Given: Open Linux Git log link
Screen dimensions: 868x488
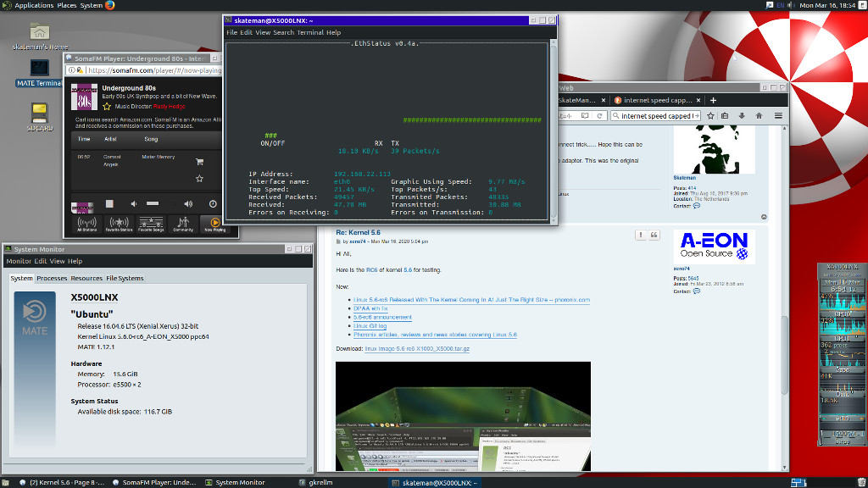Looking at the screenshot, I should tap(370, 326).
